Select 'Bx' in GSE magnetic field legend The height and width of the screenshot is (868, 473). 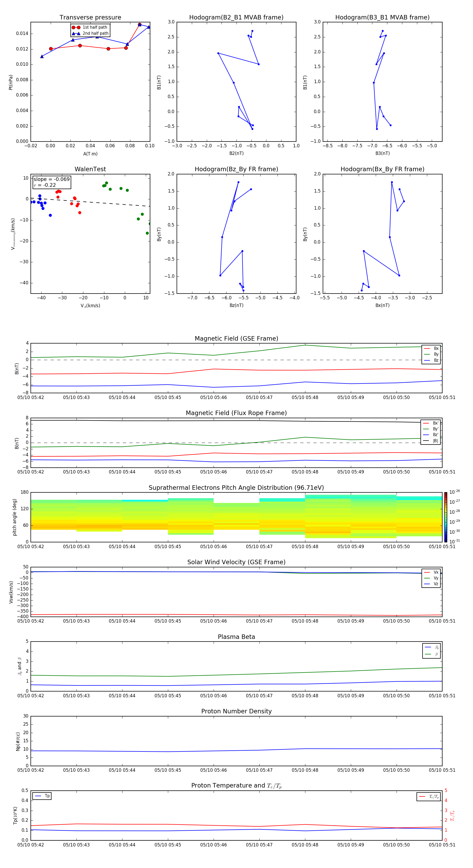(x=431, y=349)
